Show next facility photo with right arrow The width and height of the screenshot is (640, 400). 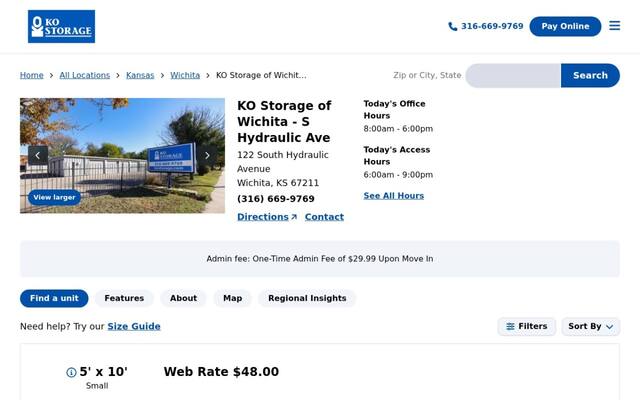click(207, 156)
